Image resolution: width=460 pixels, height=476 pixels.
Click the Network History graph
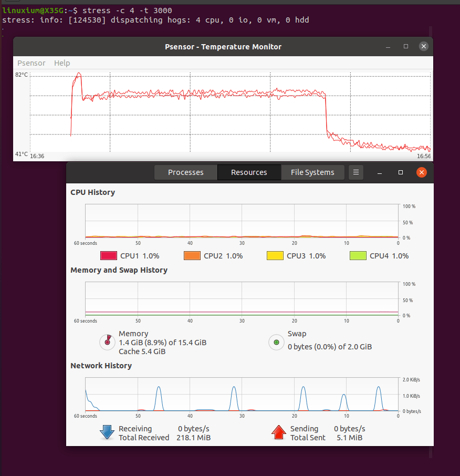pyautogui.click(x=242, y=395)
